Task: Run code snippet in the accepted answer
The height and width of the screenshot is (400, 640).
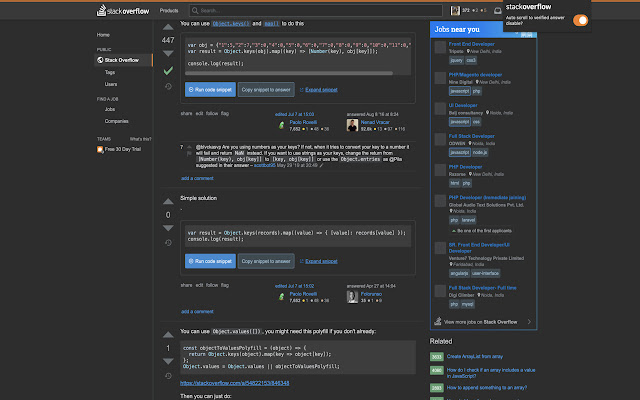Action: (210, 90)
